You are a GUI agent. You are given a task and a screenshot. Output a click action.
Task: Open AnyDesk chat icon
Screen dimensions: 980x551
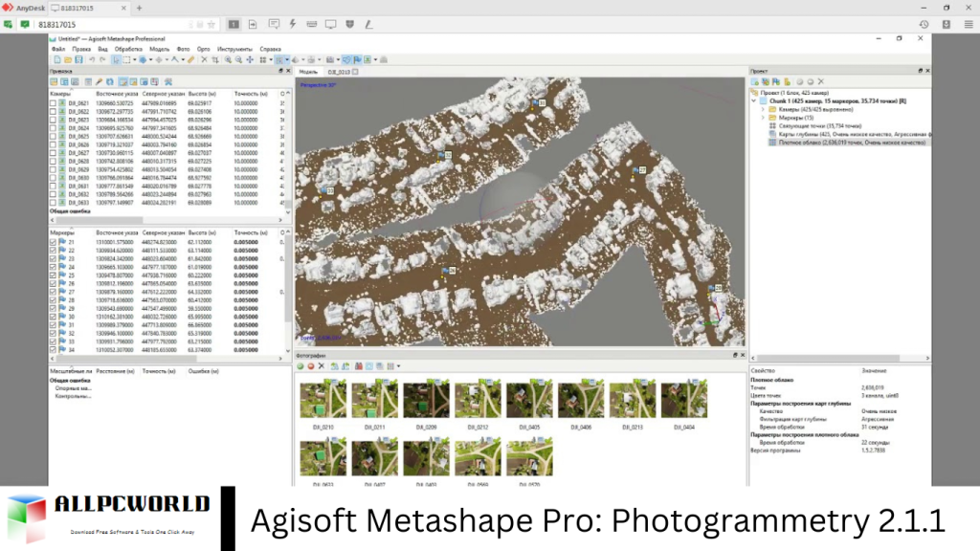click(274, 24)
